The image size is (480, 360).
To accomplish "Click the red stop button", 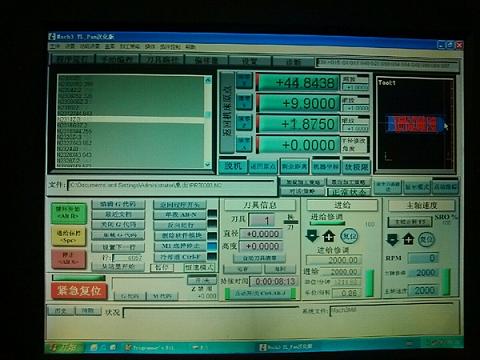I will click(68, 259).
